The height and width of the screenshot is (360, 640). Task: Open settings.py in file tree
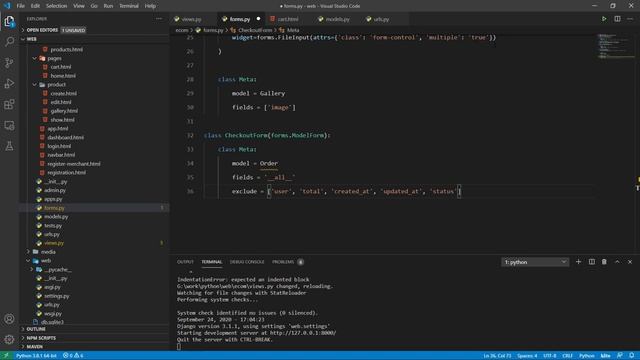coord(56,296)
